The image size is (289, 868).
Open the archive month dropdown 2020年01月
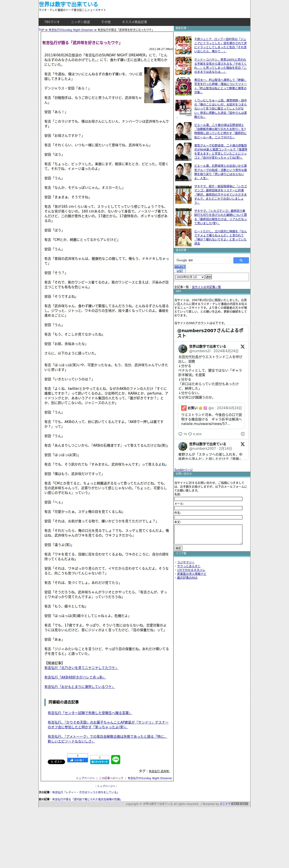[x=190, y=277]
